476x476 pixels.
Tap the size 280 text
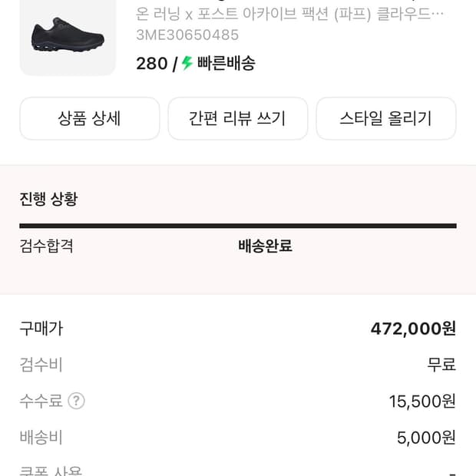tap(151, 64)
